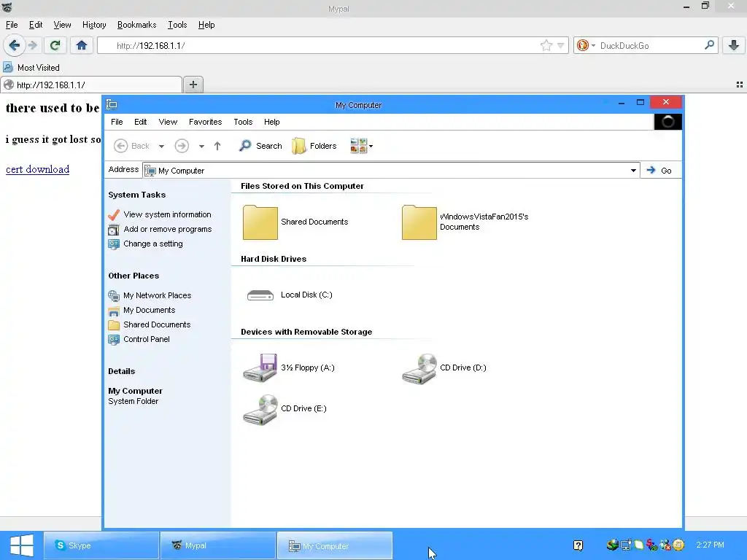Open bookmark star dropdown arrow

[561, 46]
